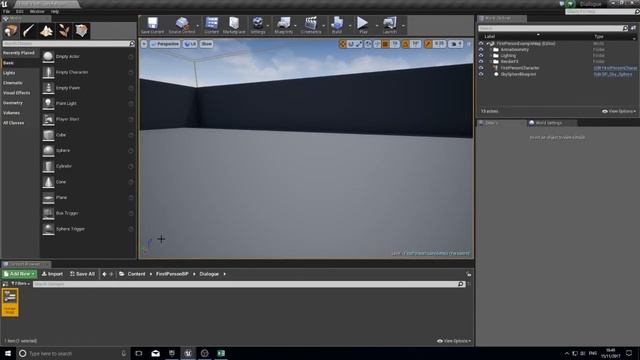Viewport: 640px width, 360px height.
Task: Click the Save All button
Action: (82, 274)
